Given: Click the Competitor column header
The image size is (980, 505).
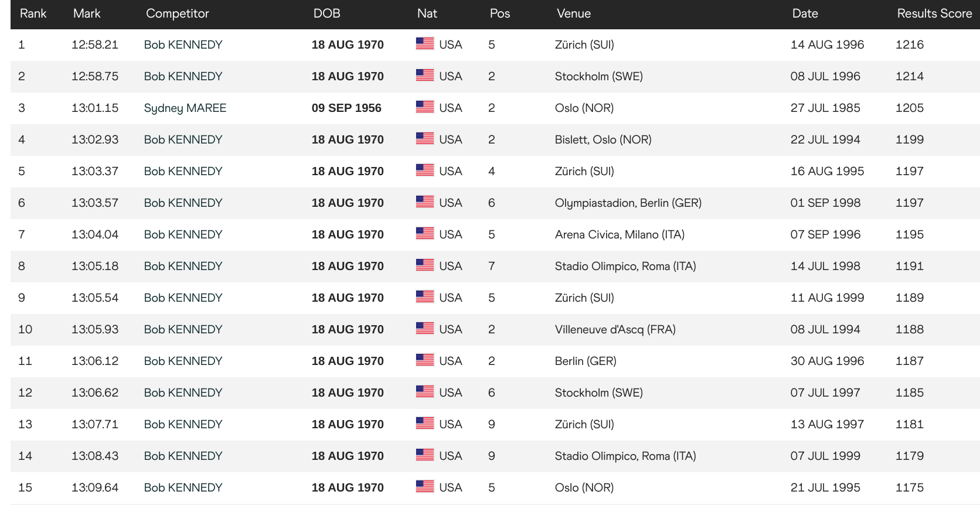Looking at the screenshot, I should point(178,14).
